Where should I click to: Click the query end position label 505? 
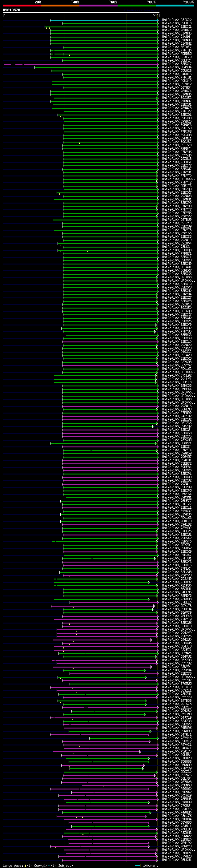click(155, 15)
